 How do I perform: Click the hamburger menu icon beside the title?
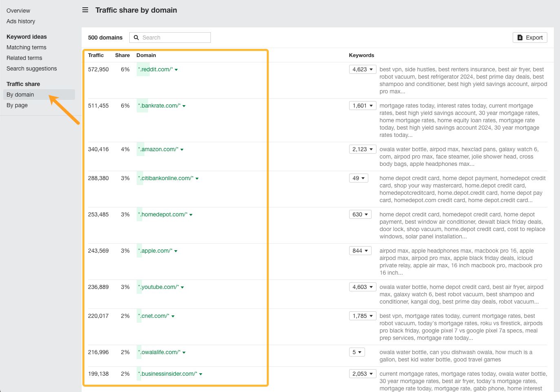pyautogui.click(x=85, y=10)
